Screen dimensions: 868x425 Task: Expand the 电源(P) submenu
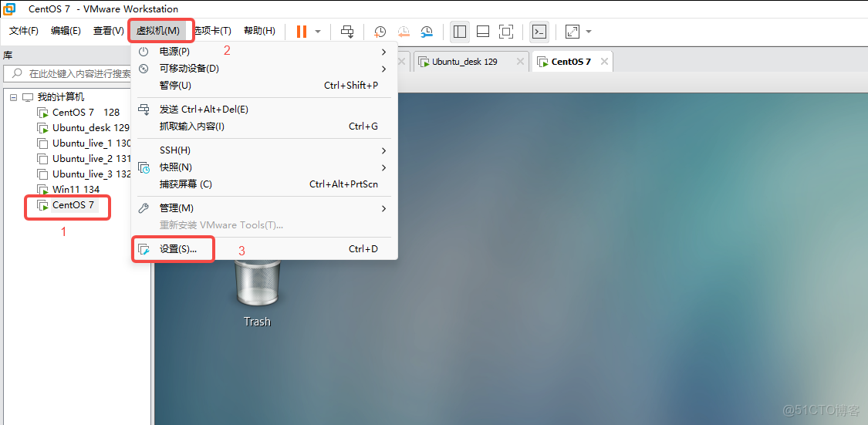264,52
